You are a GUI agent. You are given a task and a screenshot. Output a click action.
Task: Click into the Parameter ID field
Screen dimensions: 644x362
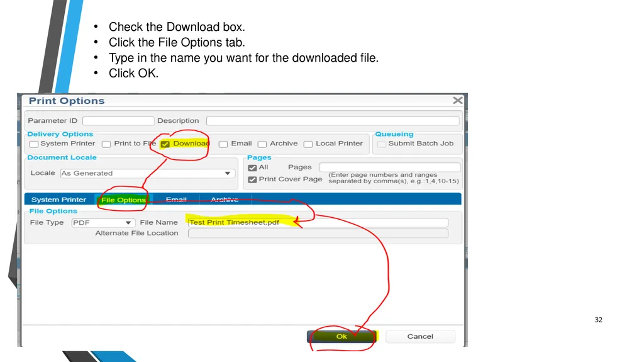pyautogui.click(x=118, y=120)
